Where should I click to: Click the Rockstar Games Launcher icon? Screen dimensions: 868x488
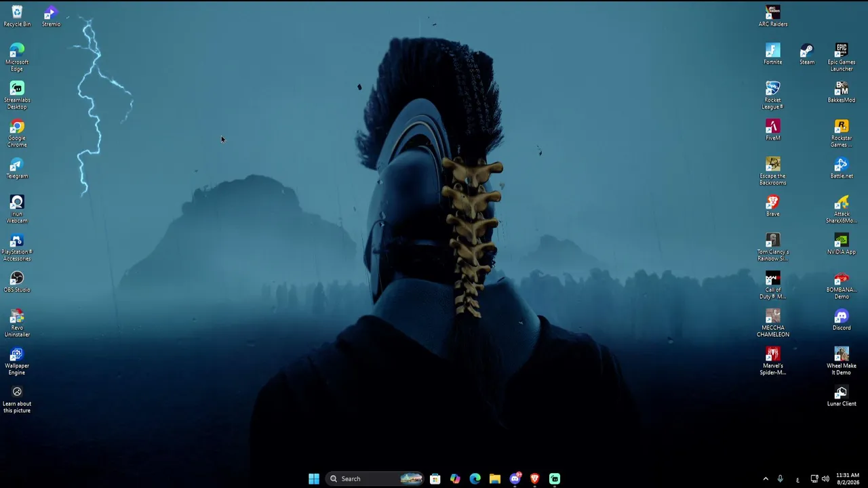tap(842, 134)
